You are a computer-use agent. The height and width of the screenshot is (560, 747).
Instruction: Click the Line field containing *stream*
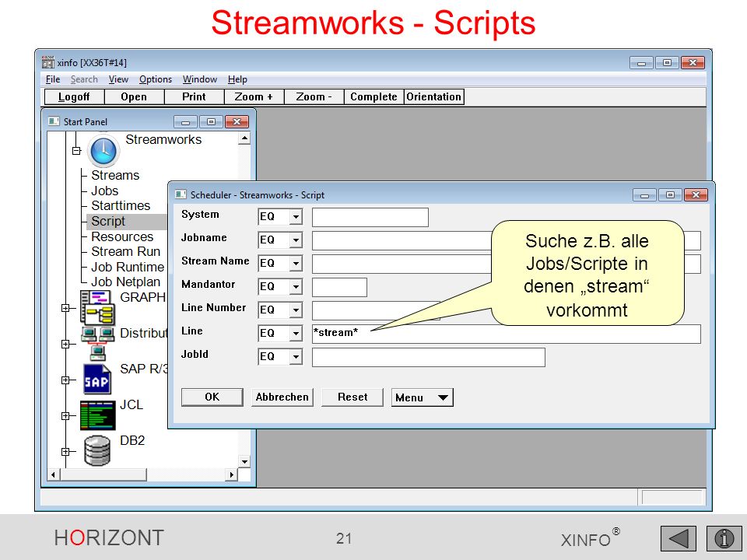pyautogui.click(x=507, y=334)
